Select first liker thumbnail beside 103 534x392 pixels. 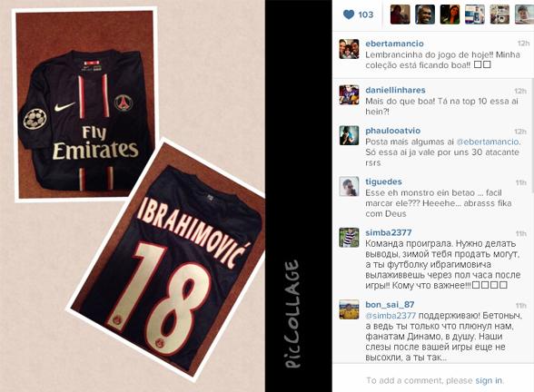pyautogui.click(x=400, y=15)
